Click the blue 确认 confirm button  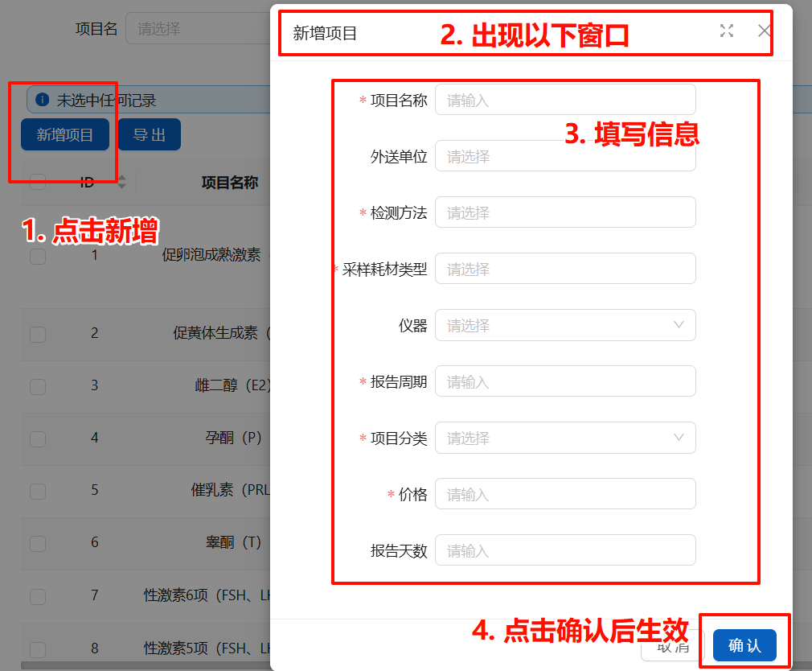744,645
